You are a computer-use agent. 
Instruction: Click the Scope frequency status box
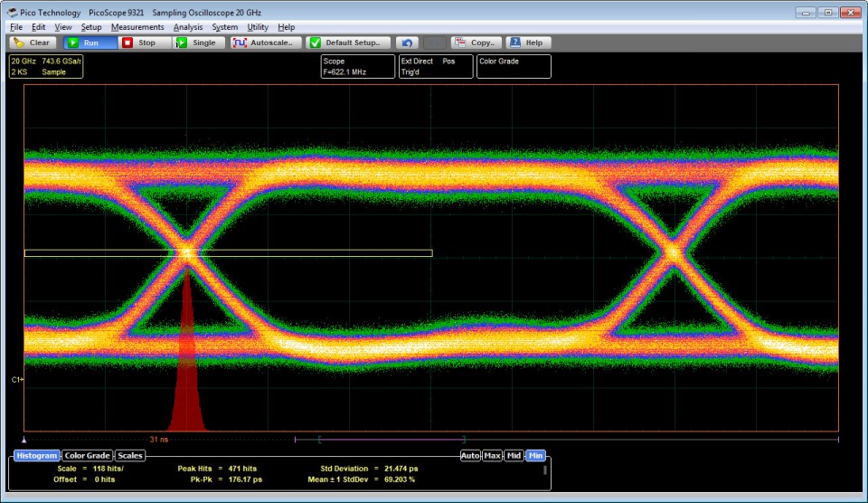pyautogui.click(x=356, y=66)
